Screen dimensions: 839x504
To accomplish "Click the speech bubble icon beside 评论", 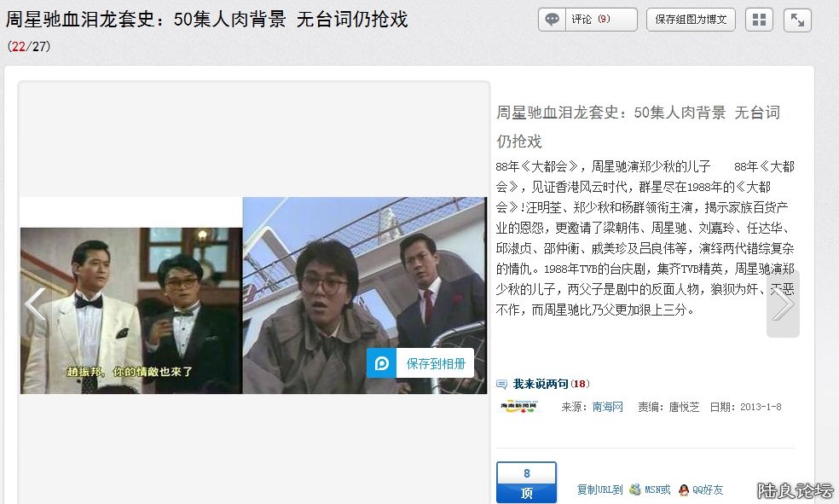I will 553,20.
